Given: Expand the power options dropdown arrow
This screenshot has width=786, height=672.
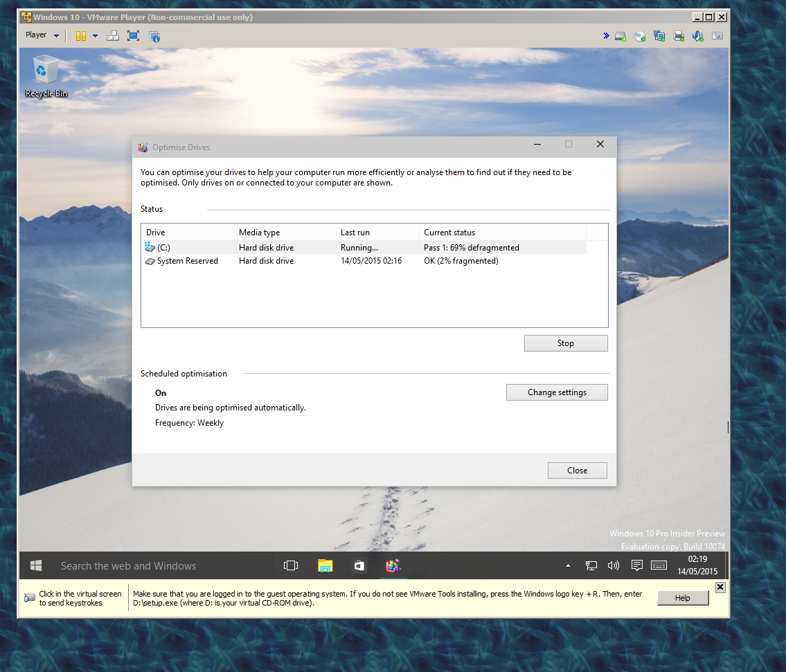Looking at the screenshot, I should pyautogui.click(x=96, y=36).
